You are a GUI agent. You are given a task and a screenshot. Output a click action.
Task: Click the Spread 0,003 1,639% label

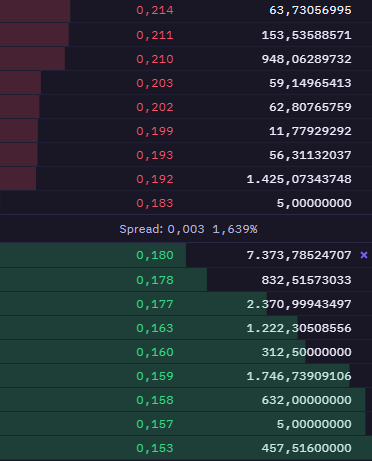click(x=188, y=229)
